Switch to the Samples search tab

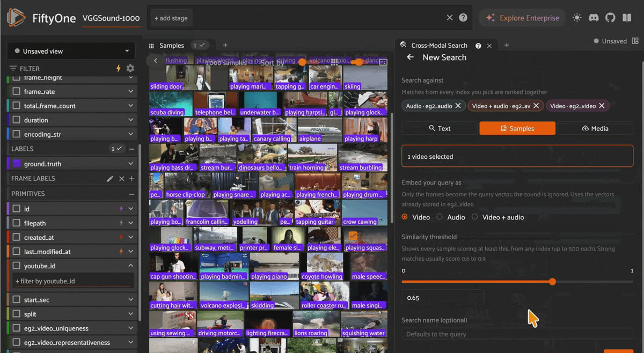pos(517,128)
